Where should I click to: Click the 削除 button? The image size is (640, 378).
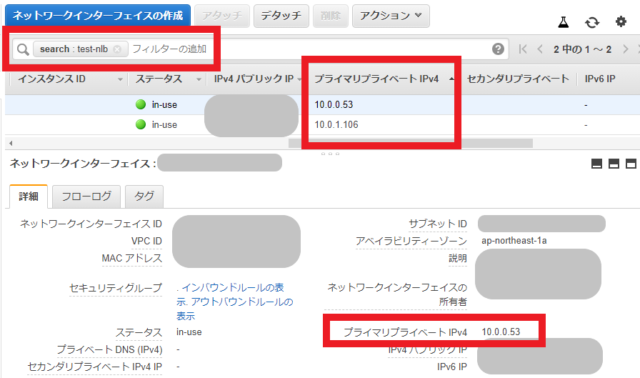point(330,16)
